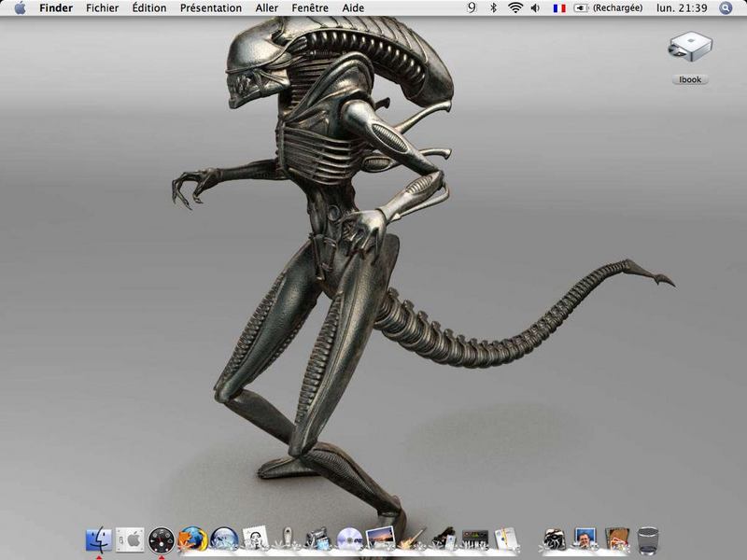This screenshot has height=560, width=747.
Task: Open the Mail stamp icon in Dock
Action: (x=255, y=539)
